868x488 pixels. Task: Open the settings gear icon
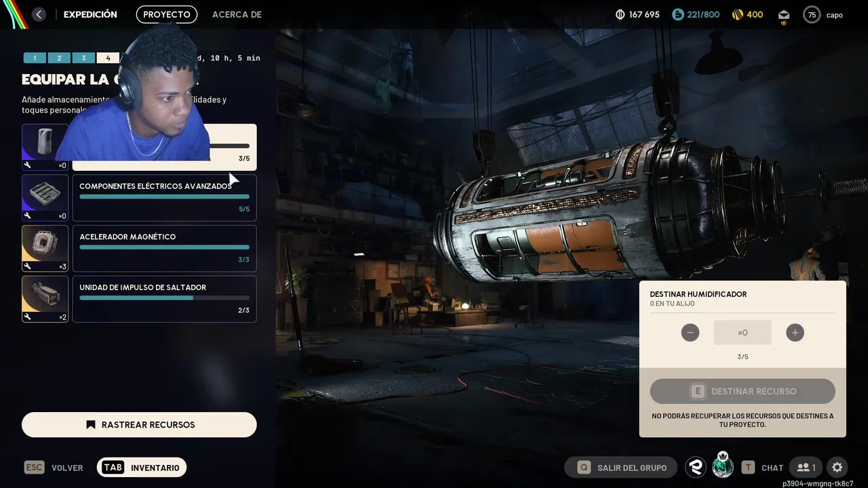(837, 468)
